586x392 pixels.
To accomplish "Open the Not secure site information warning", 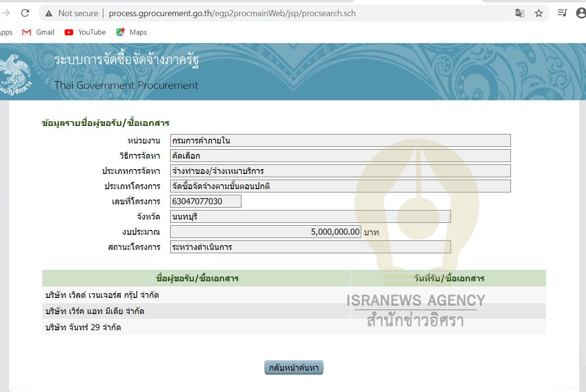I will pyautogui.click(x=71, y=13).
